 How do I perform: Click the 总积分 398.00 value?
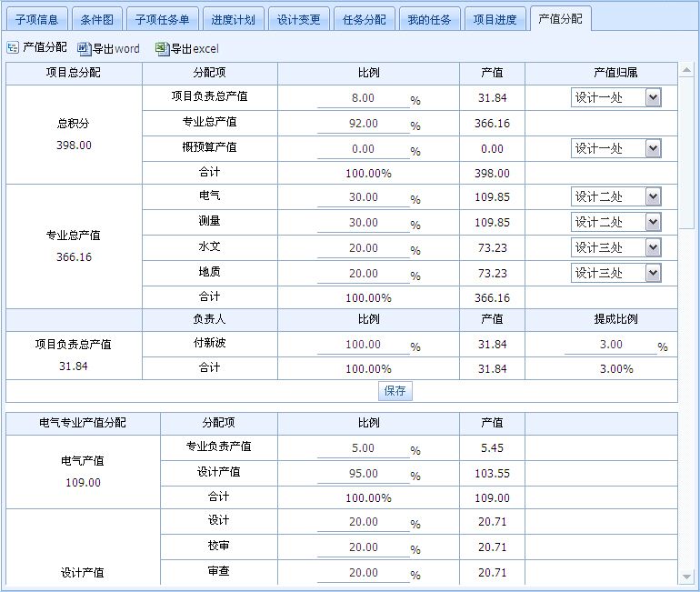(74, 145)
